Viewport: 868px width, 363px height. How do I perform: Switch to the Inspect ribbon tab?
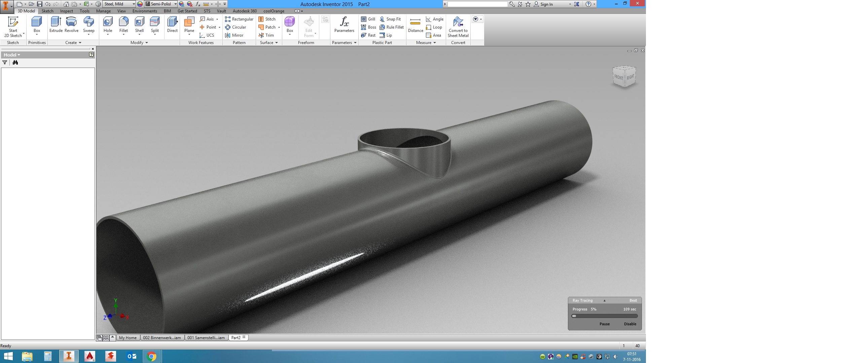pyautogui.click(x=66, y=11)
